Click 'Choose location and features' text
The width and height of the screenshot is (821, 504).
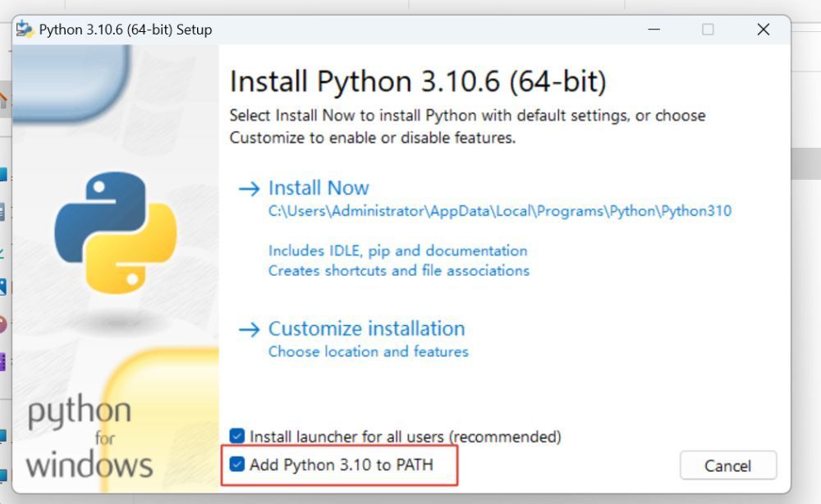368,351
